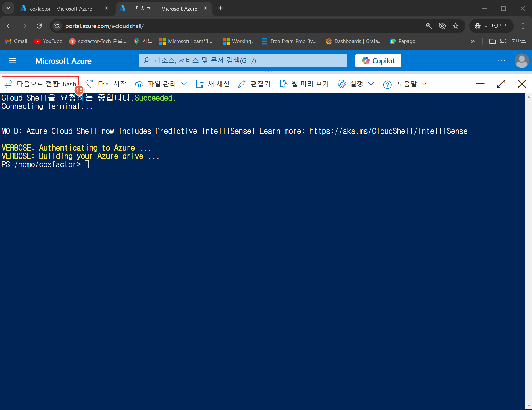Open the Azure portal hamburger menu

coord(12,61)
